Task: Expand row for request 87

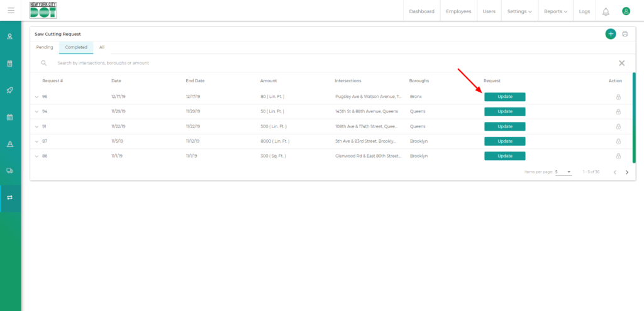Action: click(x=37, y=141)
